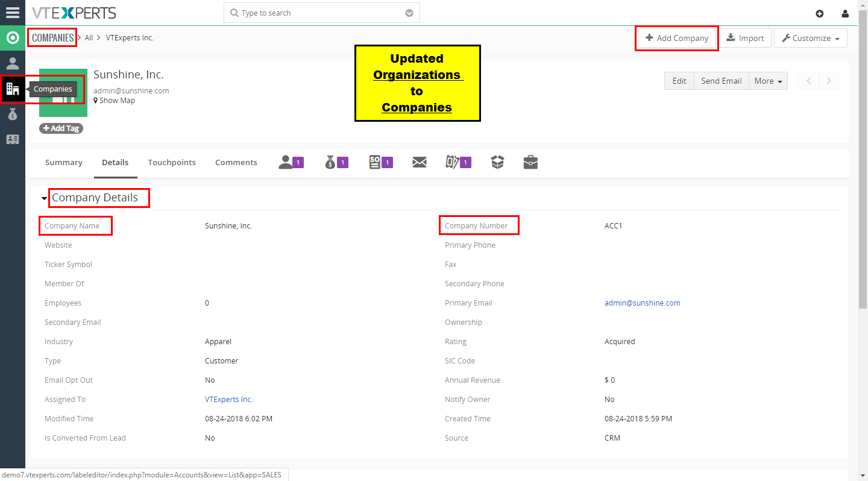Click the Type value Customer
The image size is (868, 481).
click(222, 361)
